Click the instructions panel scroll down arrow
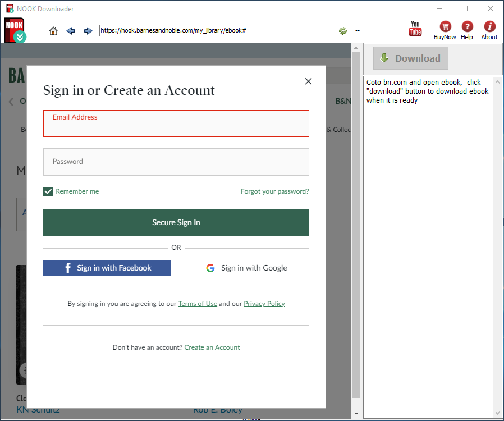This screenshot has width=504, height=421. coord(498,413)
